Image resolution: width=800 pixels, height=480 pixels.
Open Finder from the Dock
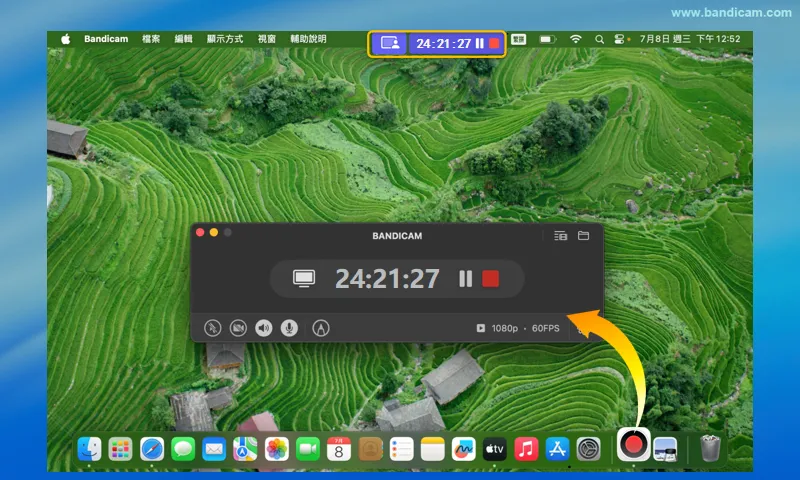(x=89, y=449)
